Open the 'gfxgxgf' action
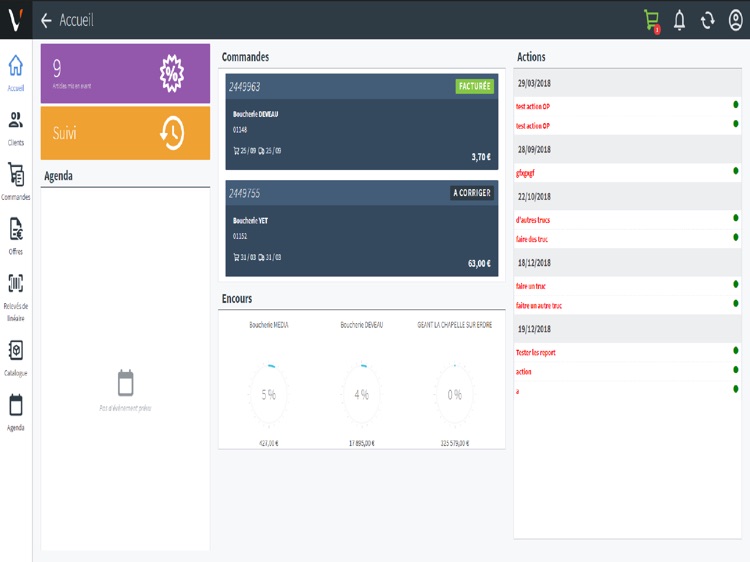Screen dimensions: 750x562 click(627, 173)
